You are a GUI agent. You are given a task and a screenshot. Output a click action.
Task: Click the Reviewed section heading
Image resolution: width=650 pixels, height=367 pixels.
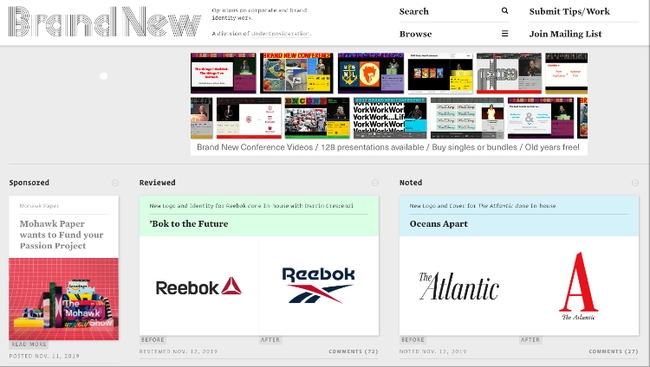[x=157, y=182]
